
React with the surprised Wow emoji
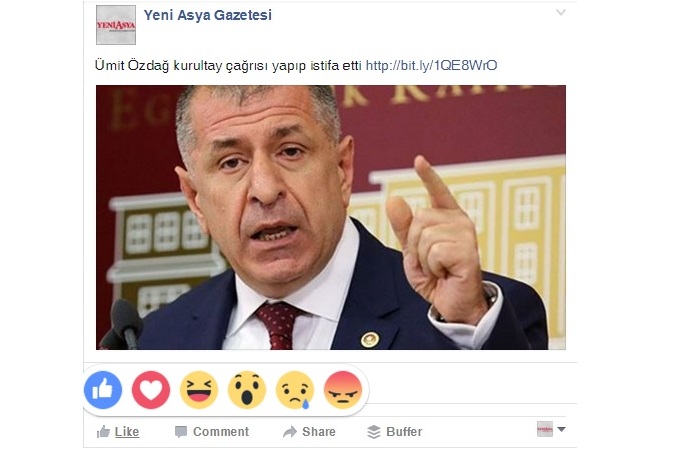point(247,390)
